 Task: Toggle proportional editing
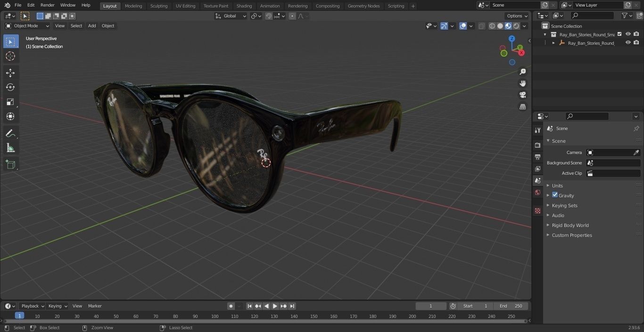(292, 16)
